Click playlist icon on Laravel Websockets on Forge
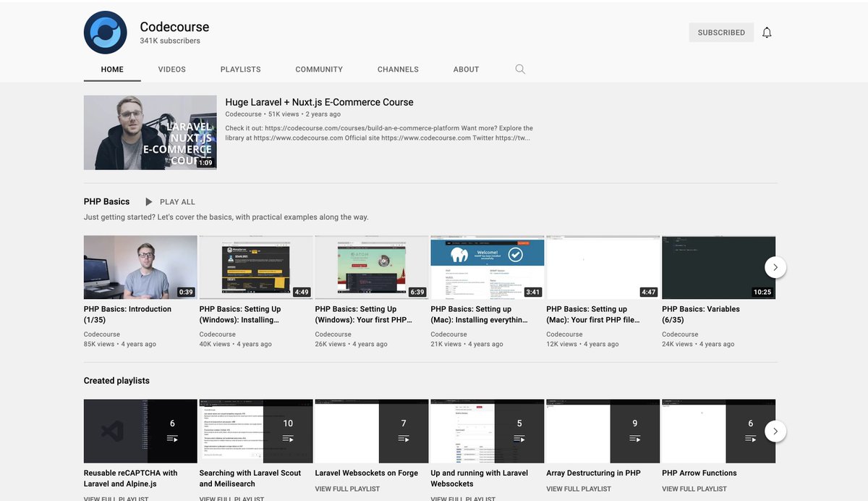 pyautogui.click(x=404, y=439)
